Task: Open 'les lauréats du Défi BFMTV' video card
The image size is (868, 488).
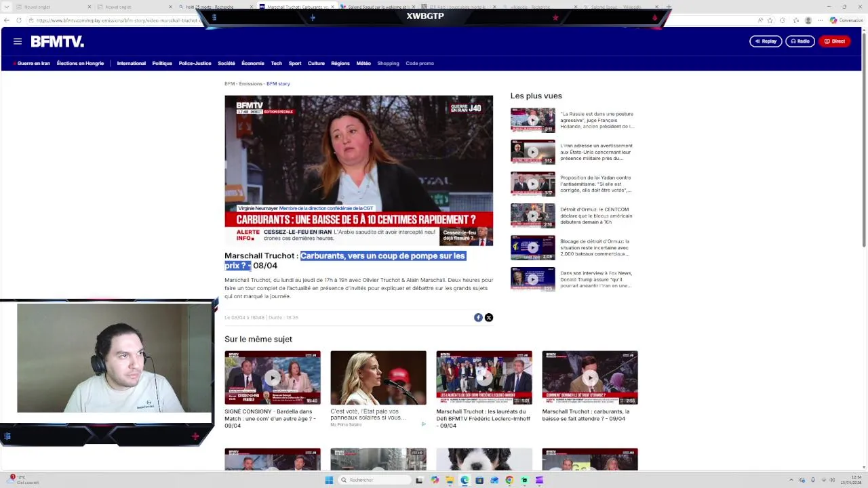Action: (x=484, y=389)
